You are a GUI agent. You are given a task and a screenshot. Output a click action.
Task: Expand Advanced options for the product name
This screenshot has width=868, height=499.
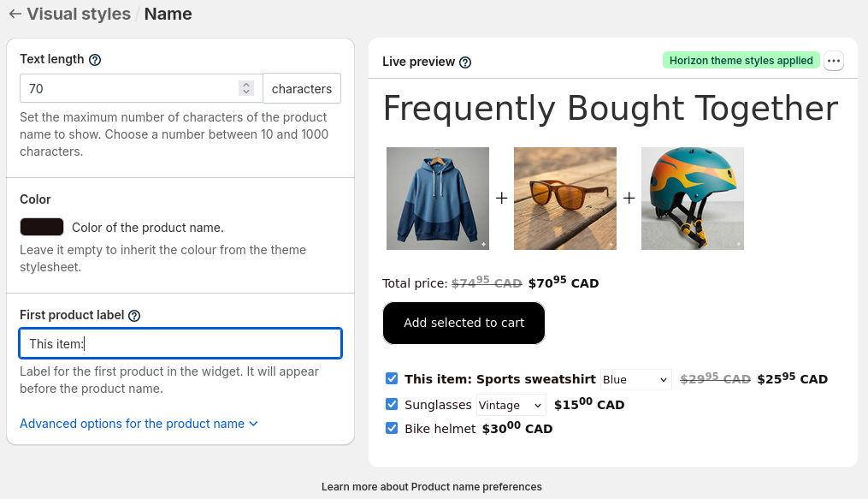(x=139, y=424)
